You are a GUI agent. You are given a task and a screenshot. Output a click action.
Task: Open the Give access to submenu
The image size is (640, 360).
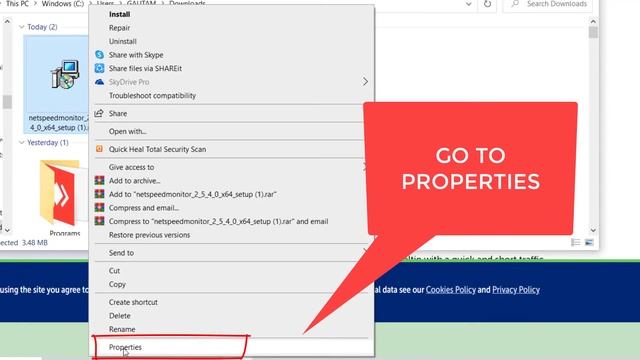(x=131, y=167)
